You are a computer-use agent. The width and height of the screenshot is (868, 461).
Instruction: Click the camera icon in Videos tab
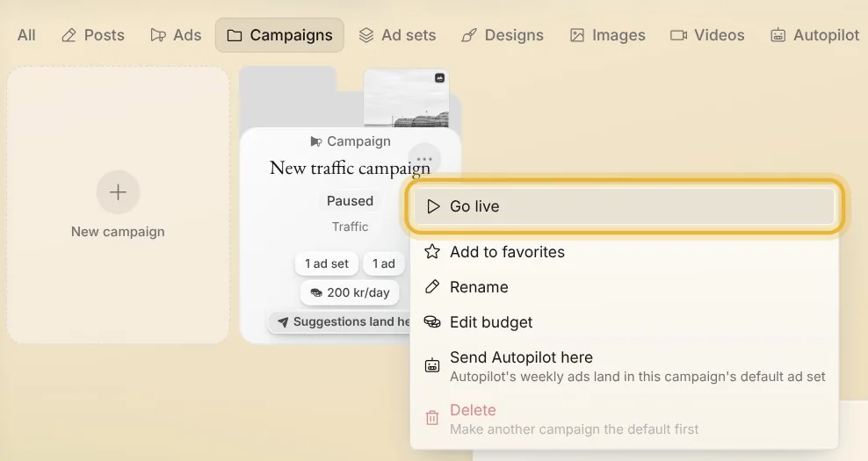[679, 35]
